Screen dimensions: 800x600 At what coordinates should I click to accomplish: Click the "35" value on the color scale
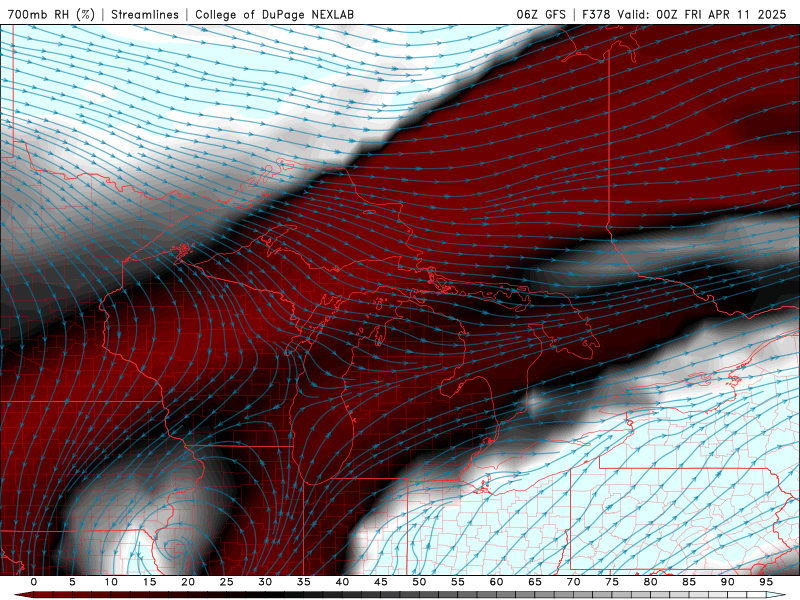[304, 582]
